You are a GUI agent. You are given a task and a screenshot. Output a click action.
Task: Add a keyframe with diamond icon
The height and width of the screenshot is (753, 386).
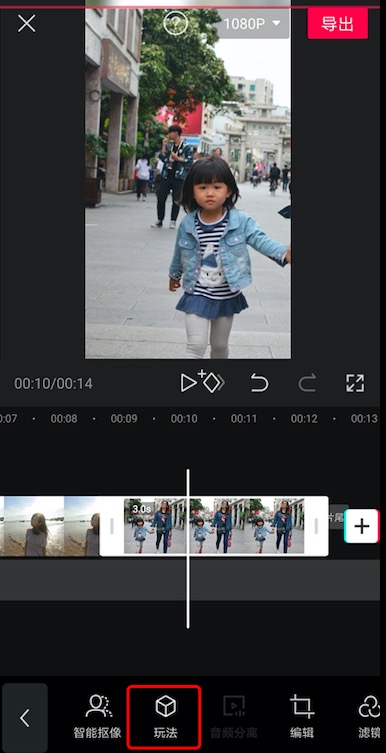211,382
